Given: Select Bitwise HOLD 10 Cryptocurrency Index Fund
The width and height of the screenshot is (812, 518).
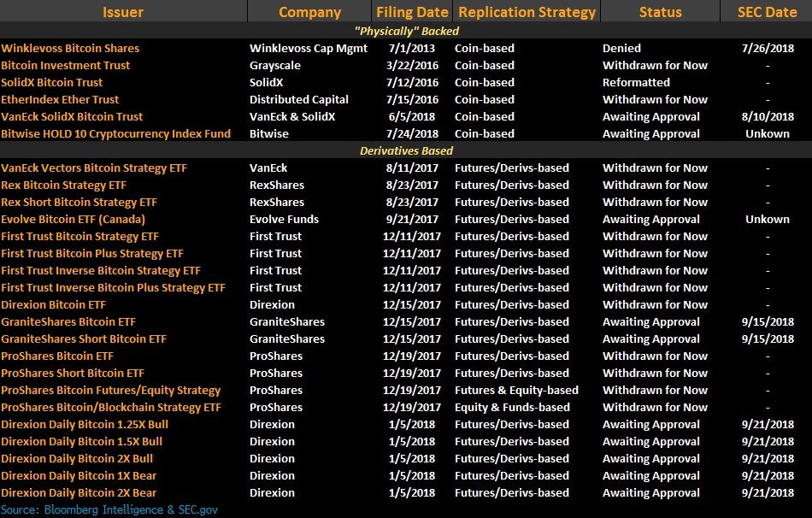Looking at the screenshot, I should (x=115, y=133).
